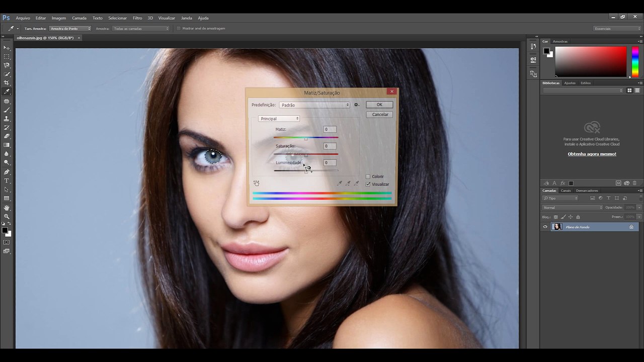Screen dimensions: 644x362
Task: Click the broken Creative Cloud icon in Libraries panel
Action: click(592, 127)
